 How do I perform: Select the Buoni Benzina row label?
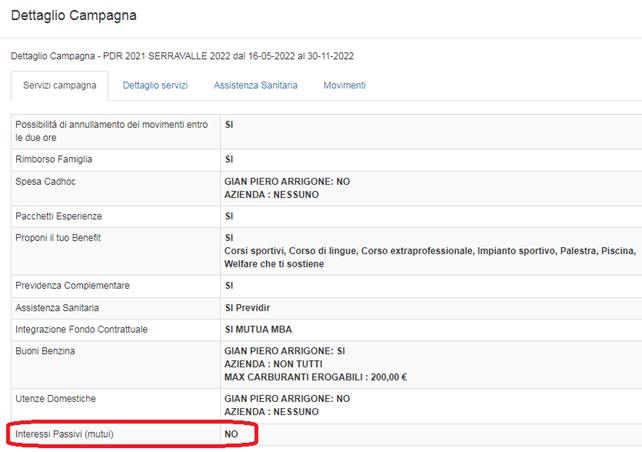pos(48,350)
